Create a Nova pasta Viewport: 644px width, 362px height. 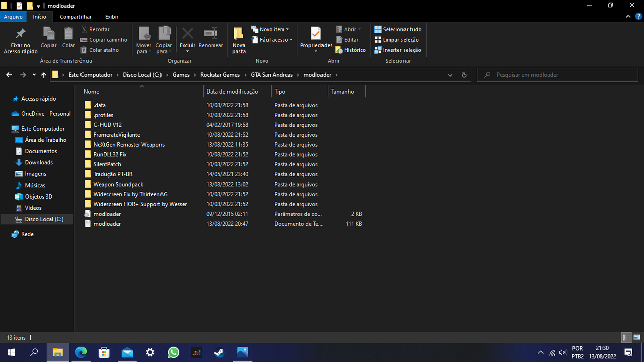click(239, 41)
